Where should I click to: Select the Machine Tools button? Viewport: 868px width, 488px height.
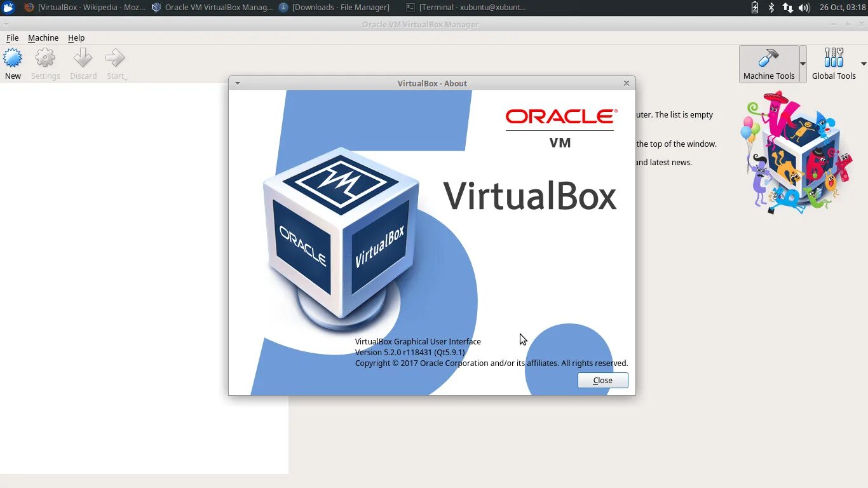tap(769, 64)
